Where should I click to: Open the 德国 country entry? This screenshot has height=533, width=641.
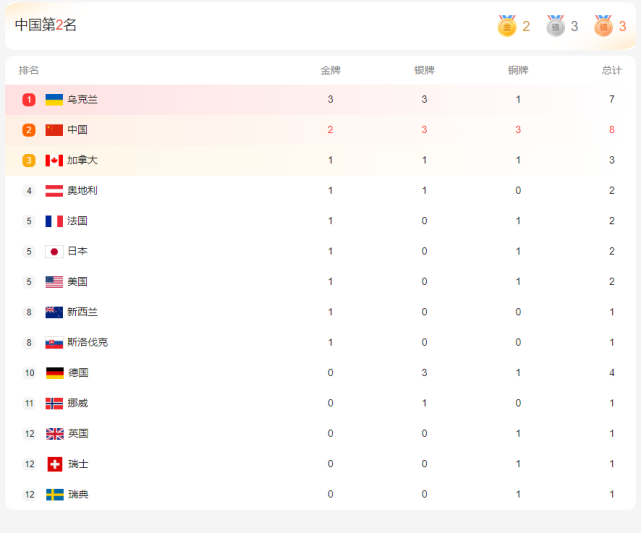[78, 373]
